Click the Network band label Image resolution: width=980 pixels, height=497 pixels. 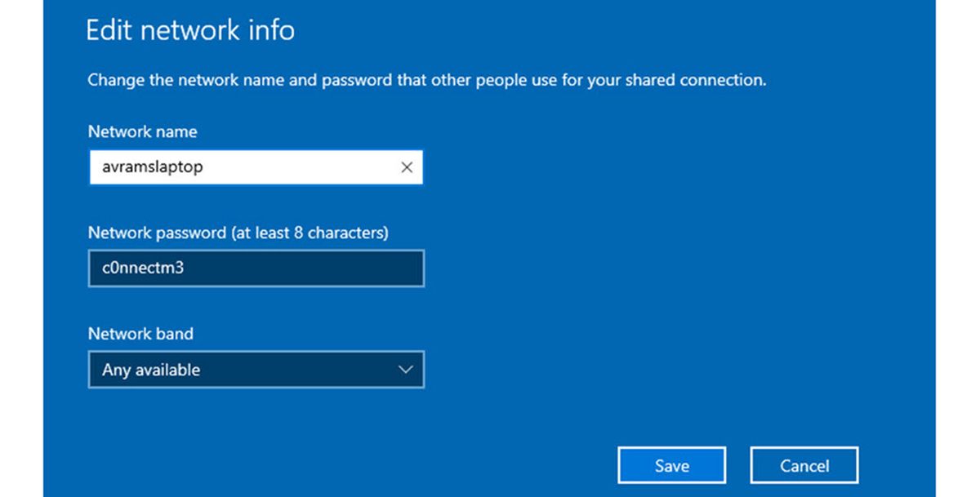pyautogui.click(x=140, y=333)
